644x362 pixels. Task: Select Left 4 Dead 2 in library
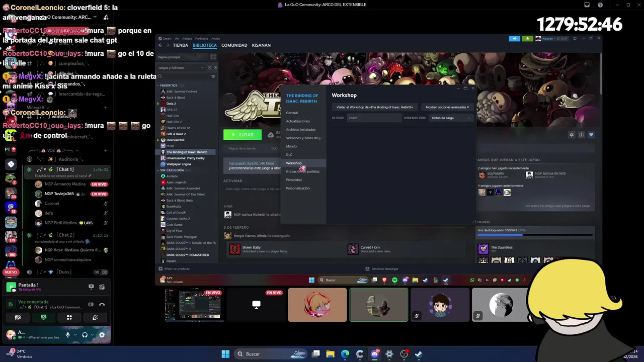coord(176,134)
